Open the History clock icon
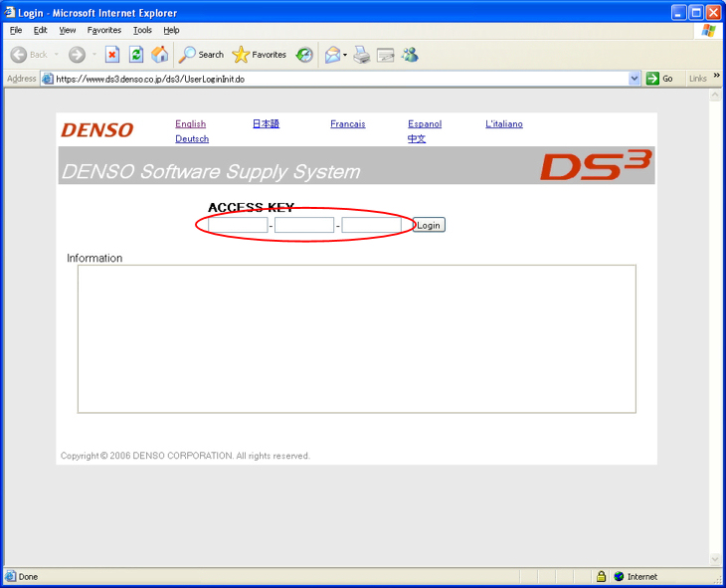 click(304, 55)
